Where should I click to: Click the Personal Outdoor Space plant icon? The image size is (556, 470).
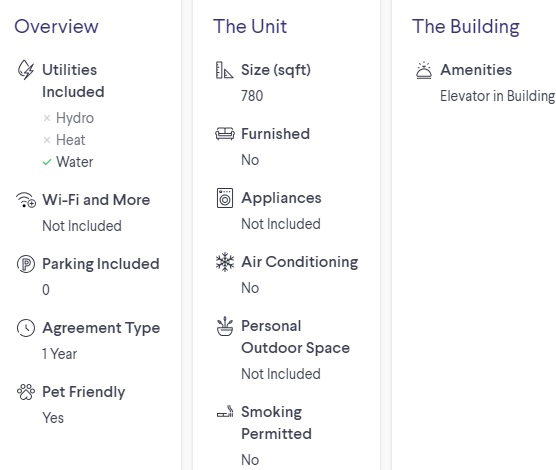click(x=225, y=326)
